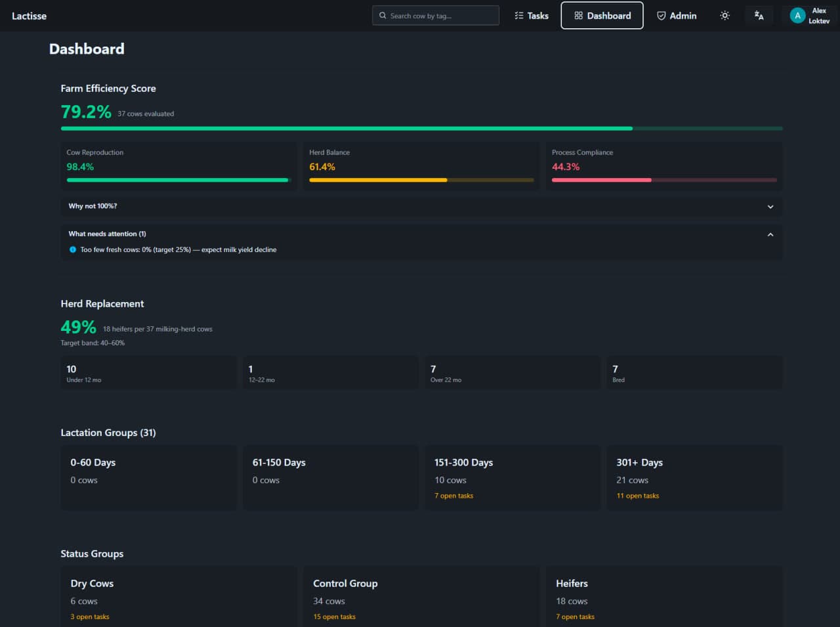Click the 'Too few fresh cows' alert text

(178, 249)
